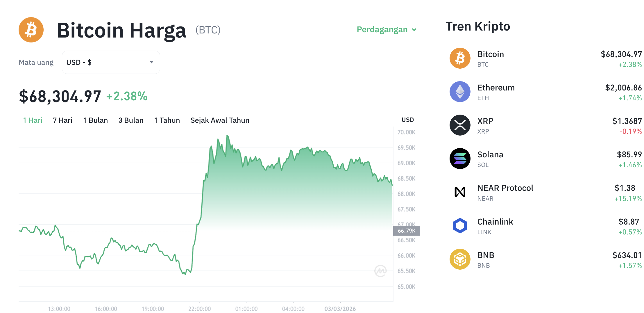Select the 1 Bulan tab

[95, 120]
